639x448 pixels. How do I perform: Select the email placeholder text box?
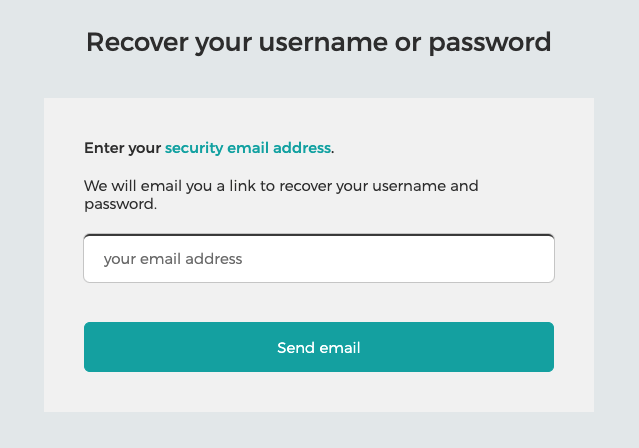coord(318,259)
